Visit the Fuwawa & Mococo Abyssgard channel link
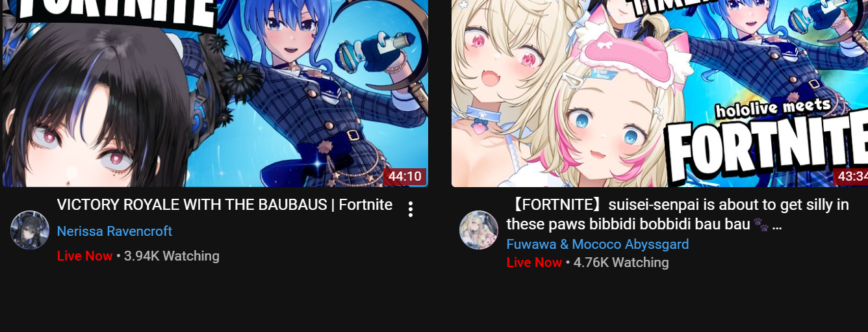Screen dimensions: 868x332 598,244
